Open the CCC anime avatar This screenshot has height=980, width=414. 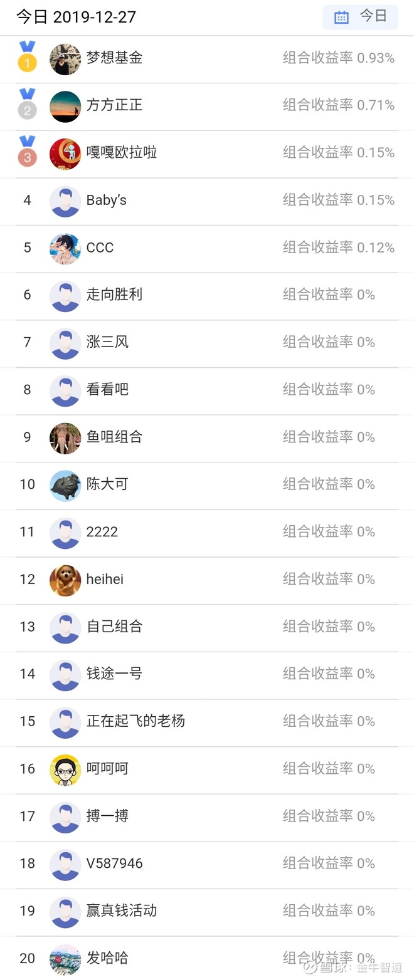pyautogui.click(x=65, y=249)
